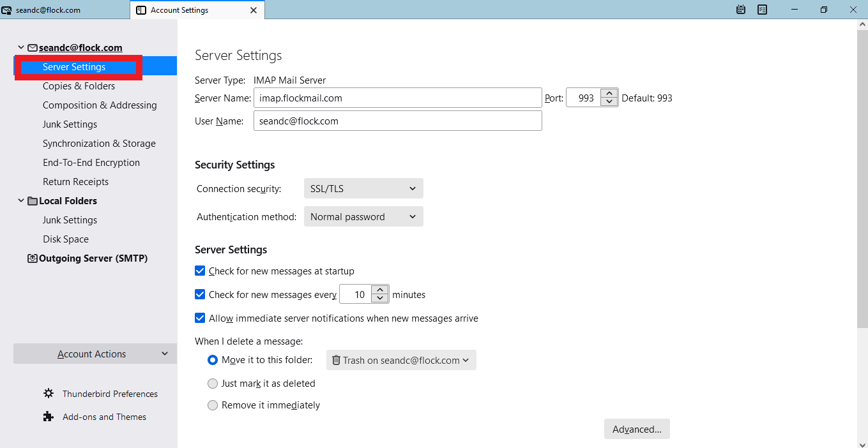The width and height of the screenshot is (868, 448).
Task: Click the Account Settings tab icon
Action: (x=141, y=10)
